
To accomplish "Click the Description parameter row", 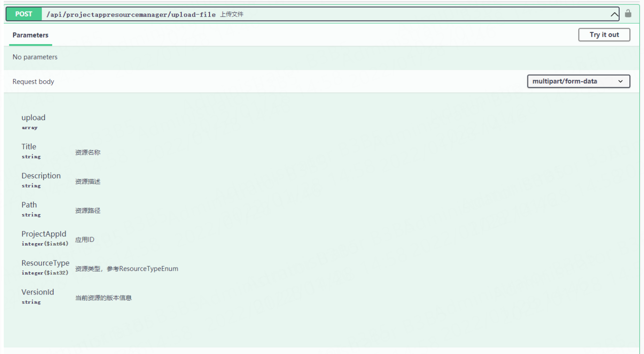I will click(x=41, y=176).
